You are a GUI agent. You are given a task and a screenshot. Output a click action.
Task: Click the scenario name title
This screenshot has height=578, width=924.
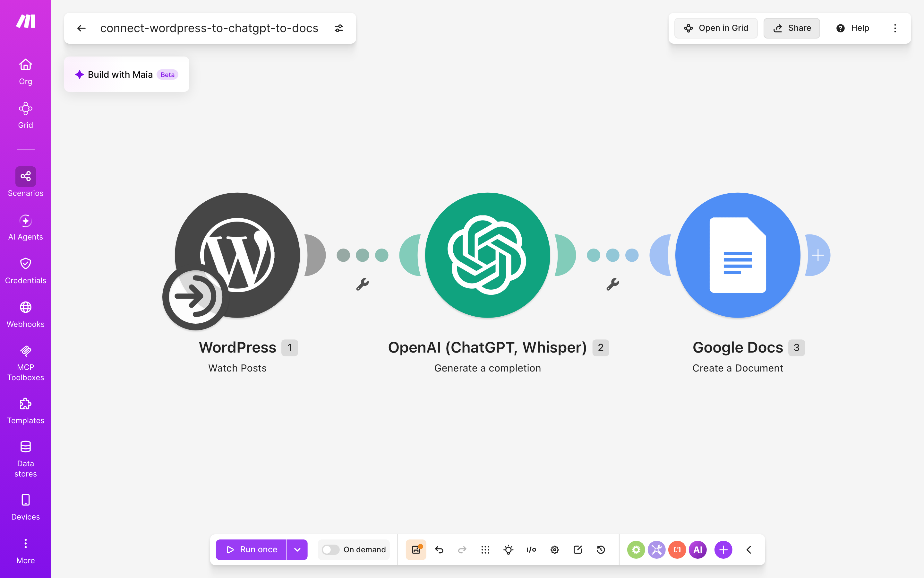[209, 28]
